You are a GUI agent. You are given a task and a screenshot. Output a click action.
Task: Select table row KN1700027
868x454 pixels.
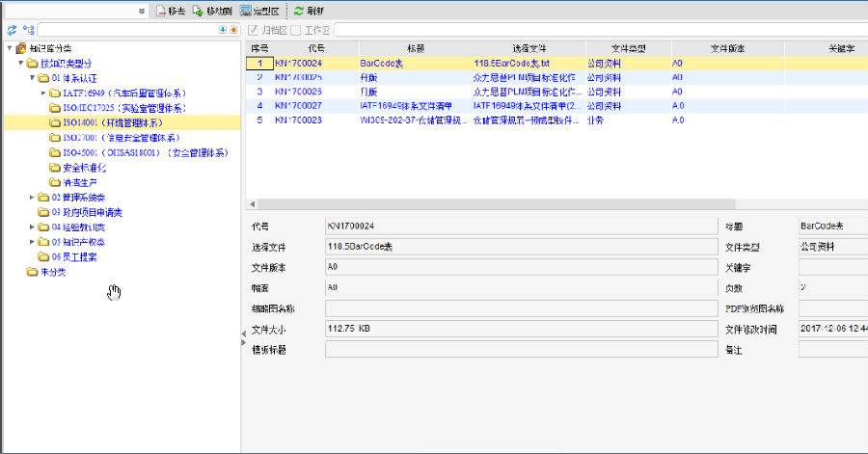click(x=298, y=106)
